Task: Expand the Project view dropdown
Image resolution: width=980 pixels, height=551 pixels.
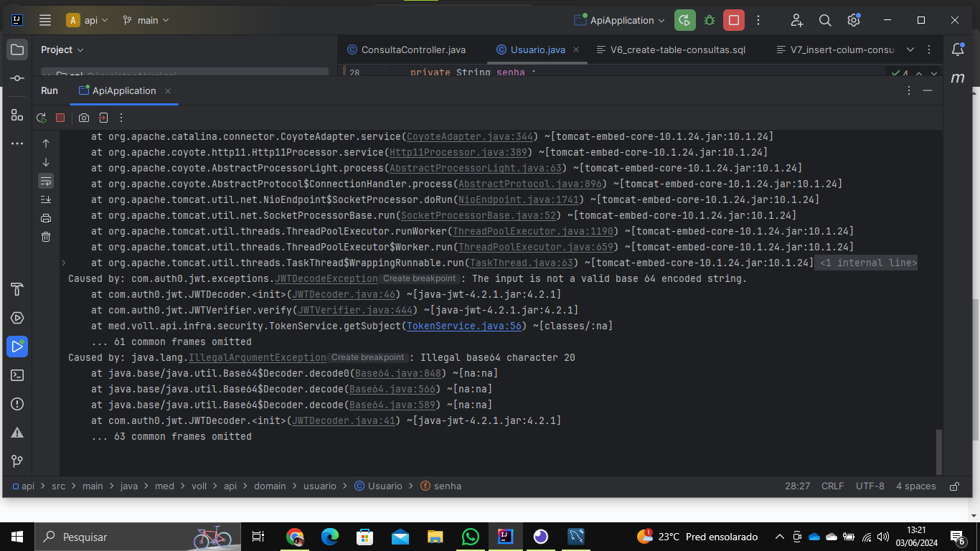Action: click(62, 50)
